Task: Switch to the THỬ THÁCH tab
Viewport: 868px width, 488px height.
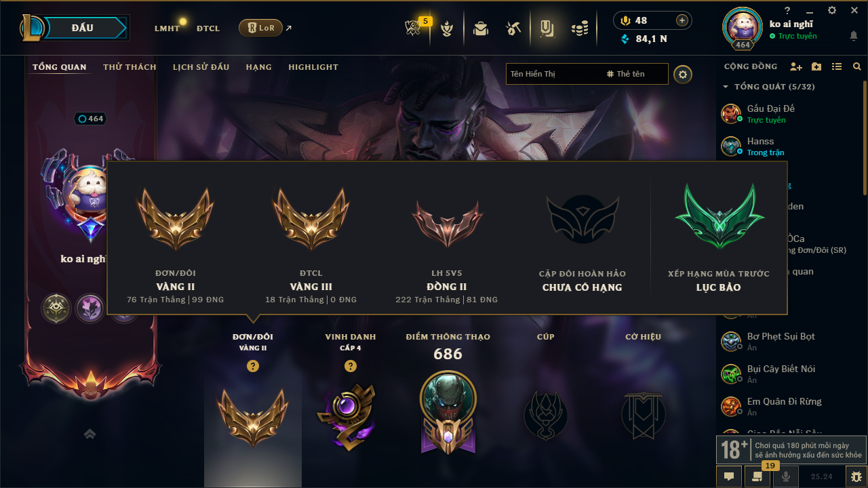Action: point(130,67)
